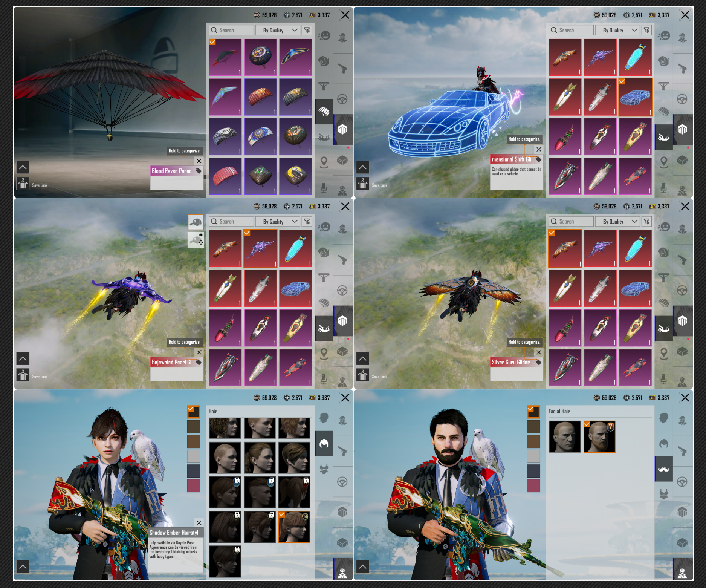The image size is (706, 588).
Task: Select the checked hairstyle thumbnail with badge 14
Action: [x=295, y=527]
